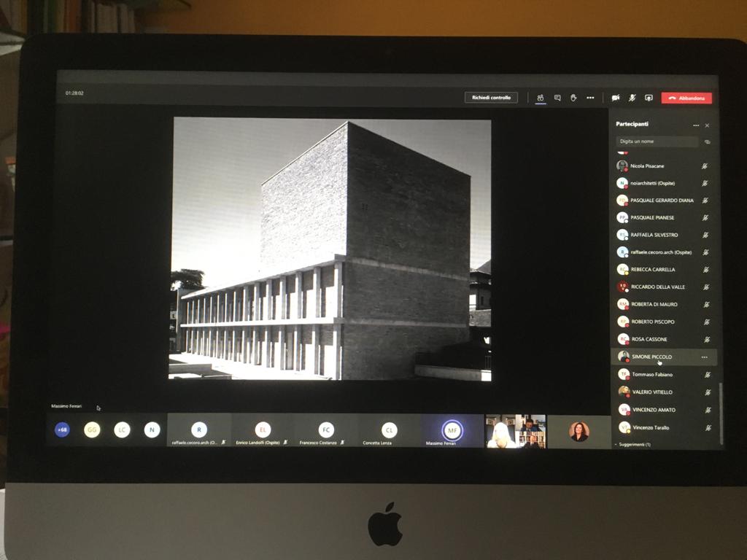Viewport: 747px width, 560px height.
Task: Click mic icon next to ROBERTA DI MAURO
Action: click(707, 304)
